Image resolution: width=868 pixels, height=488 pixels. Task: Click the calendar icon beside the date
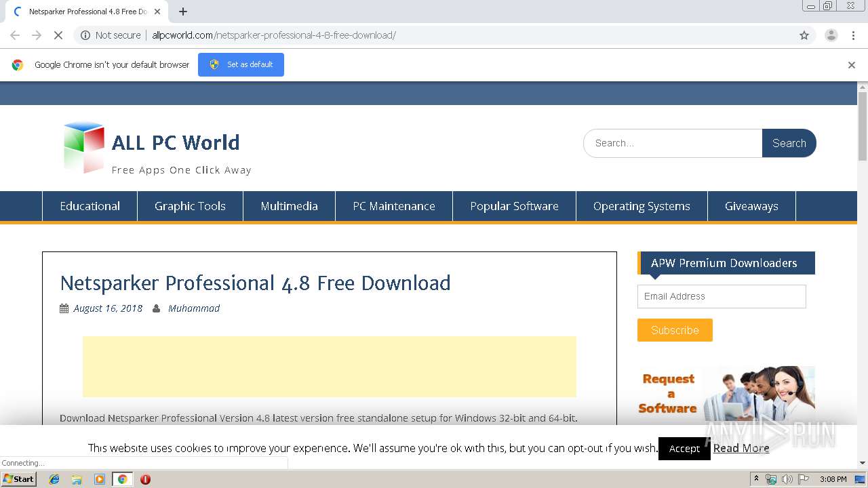click(64, 308)
